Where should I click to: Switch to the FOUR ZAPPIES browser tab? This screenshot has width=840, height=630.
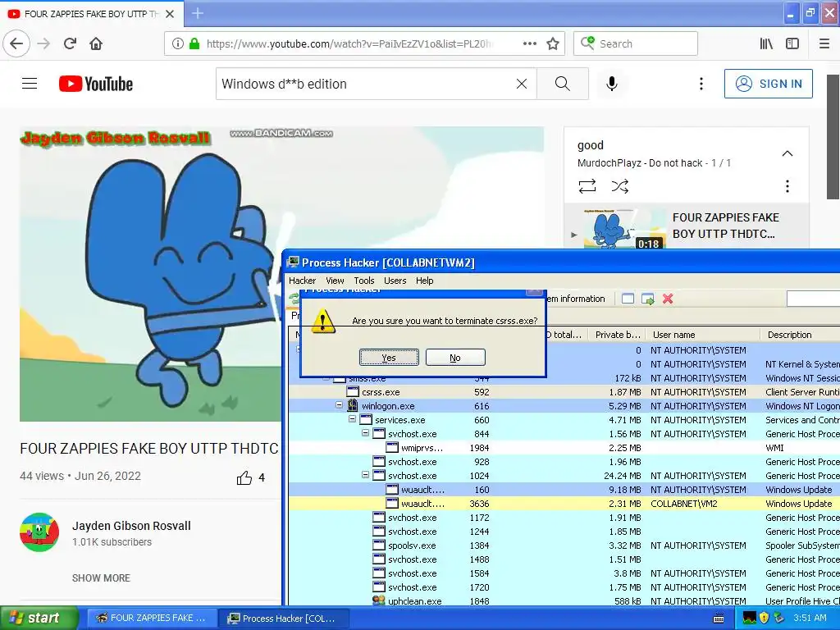[x=91, y=13]
